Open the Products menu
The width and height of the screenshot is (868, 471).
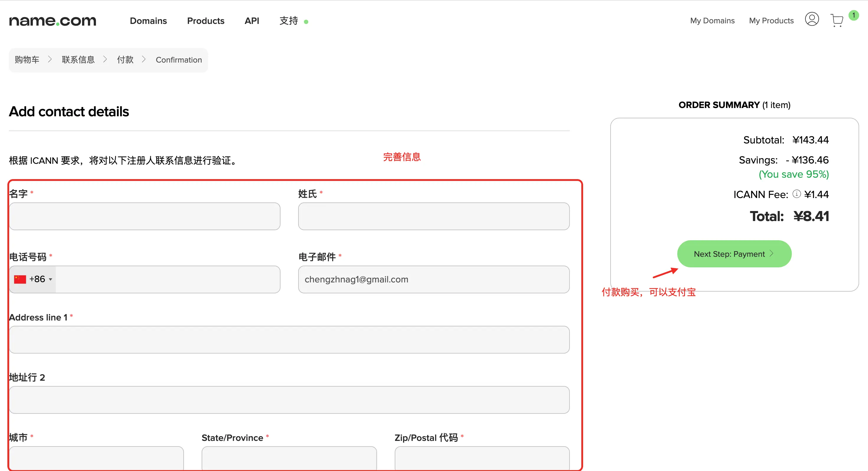pyautogui.click(x=205, y=21)
